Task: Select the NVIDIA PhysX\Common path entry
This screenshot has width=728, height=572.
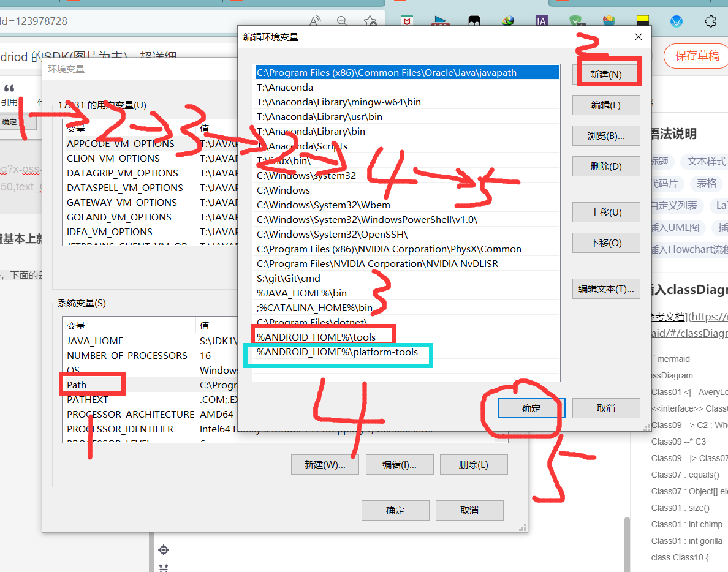Action: coord(407,249)
